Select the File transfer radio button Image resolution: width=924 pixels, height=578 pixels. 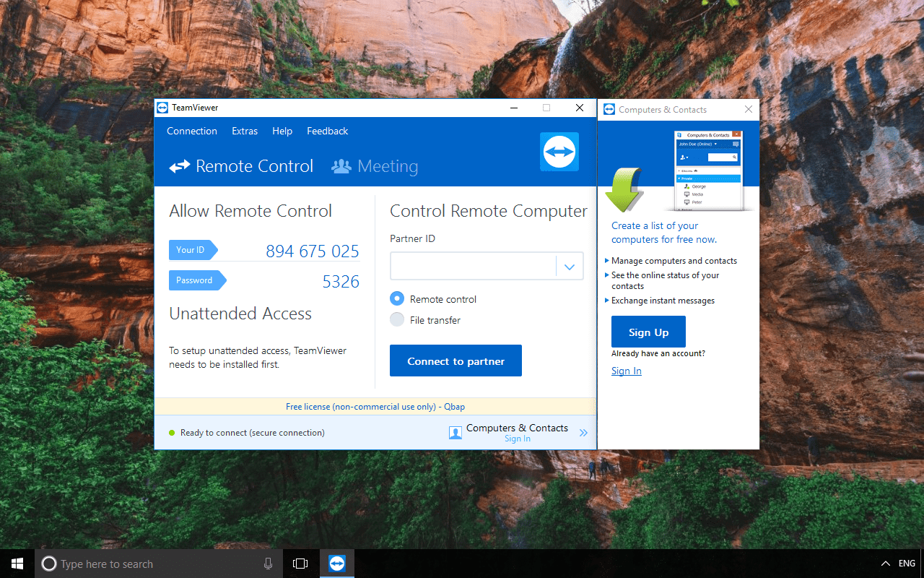(x=397, y=319)
